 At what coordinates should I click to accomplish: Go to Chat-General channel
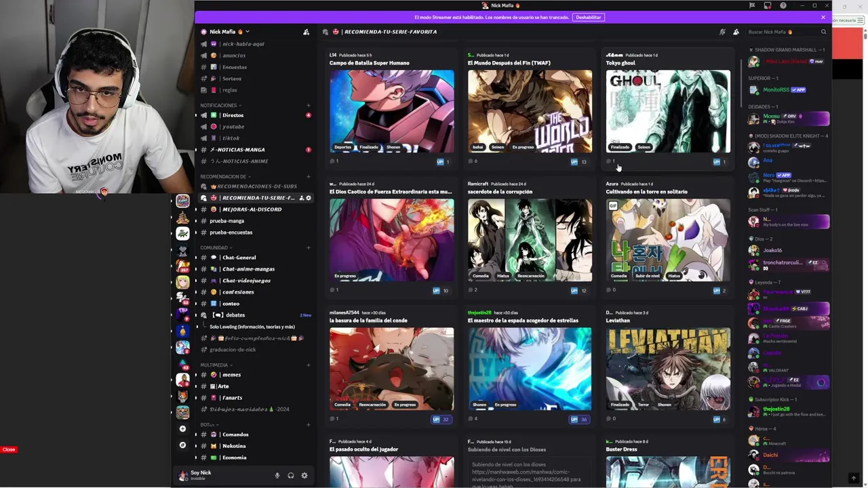pyautogui.click(x=254, y=258)
